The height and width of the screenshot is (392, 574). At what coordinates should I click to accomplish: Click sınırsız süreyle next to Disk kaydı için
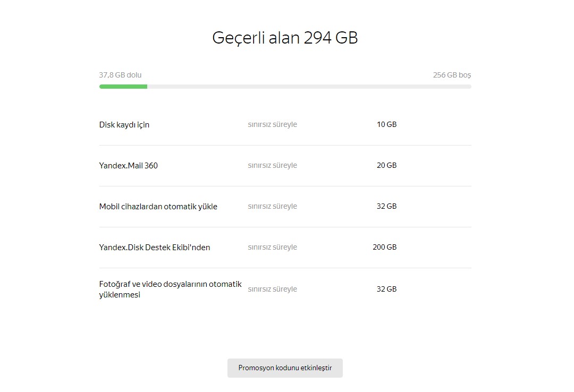(272, 124)
